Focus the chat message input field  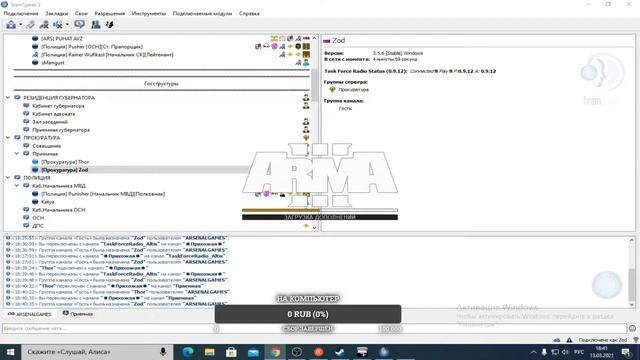click(x=315, y=329)
